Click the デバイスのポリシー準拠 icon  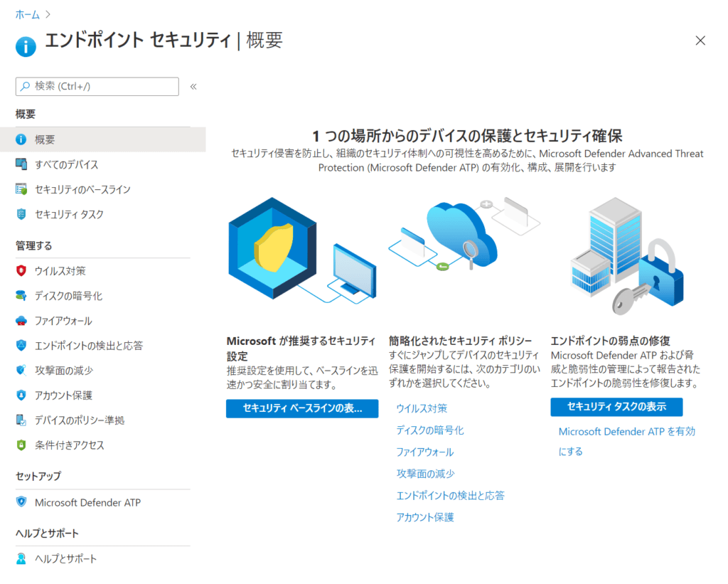(x=21, y=420)
